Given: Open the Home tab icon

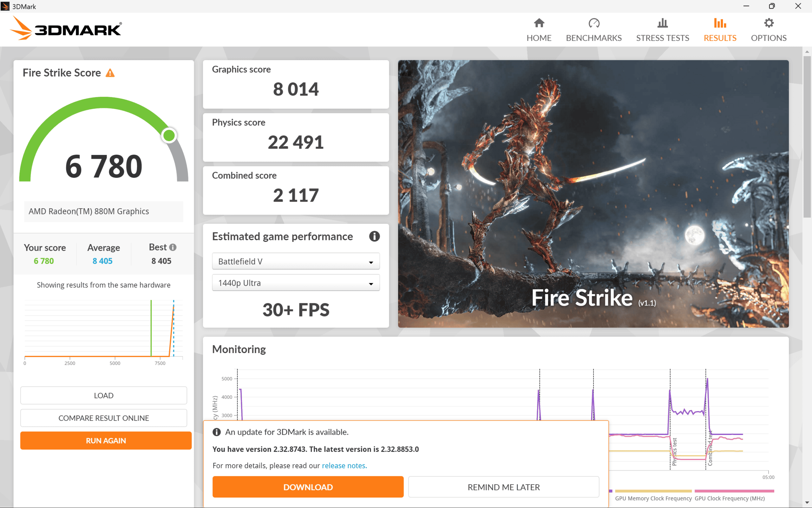Looking at the screenshot, I should click(539, 23).
